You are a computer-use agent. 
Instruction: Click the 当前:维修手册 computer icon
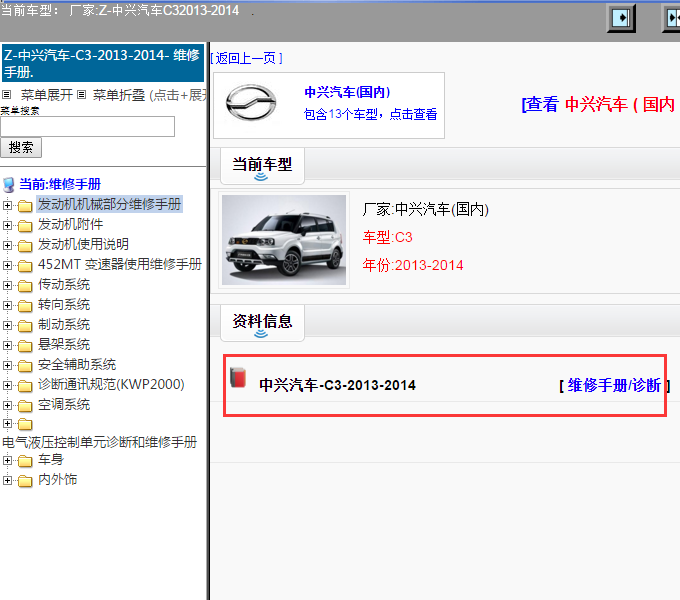pos(9,185)
